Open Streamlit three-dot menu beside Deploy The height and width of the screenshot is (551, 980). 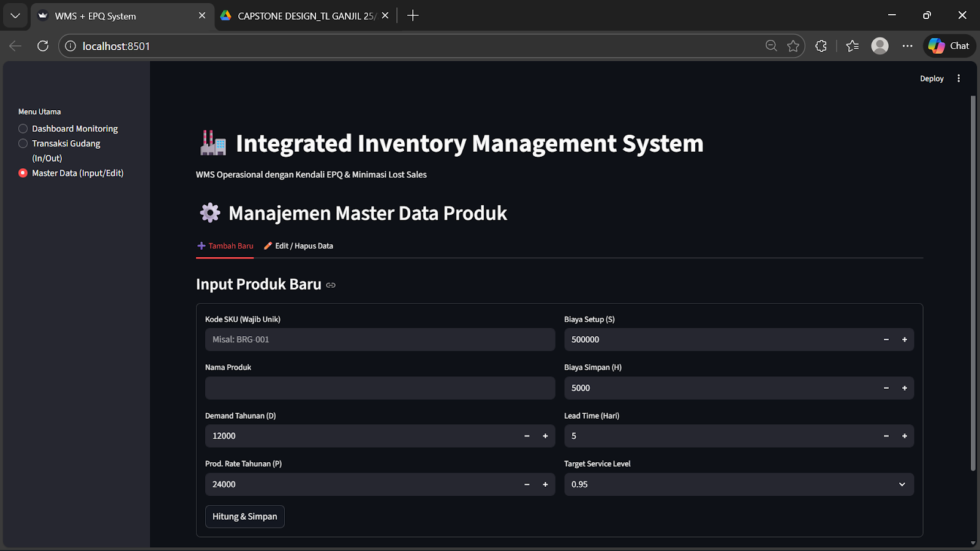(959, 78)
